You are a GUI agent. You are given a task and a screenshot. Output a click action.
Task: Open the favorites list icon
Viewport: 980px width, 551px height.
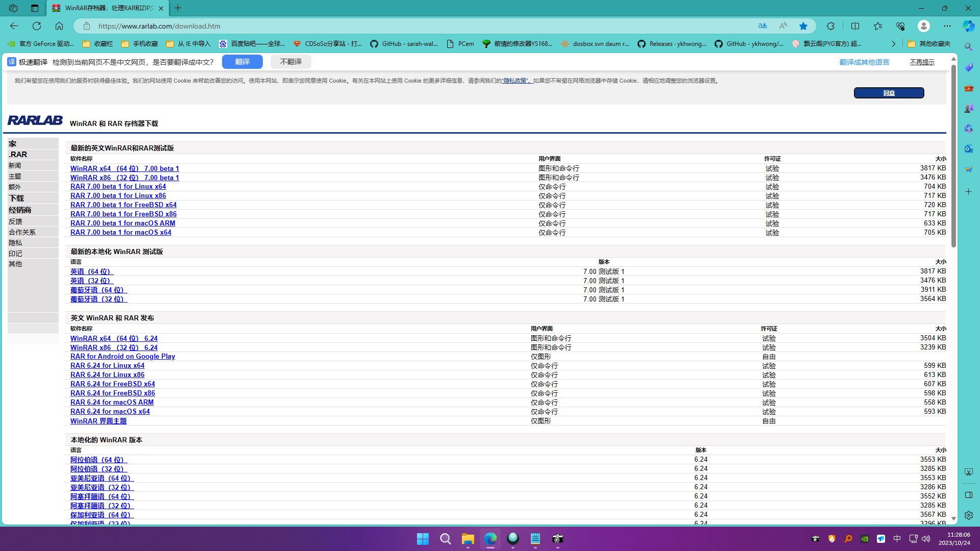tap(877, 26)
